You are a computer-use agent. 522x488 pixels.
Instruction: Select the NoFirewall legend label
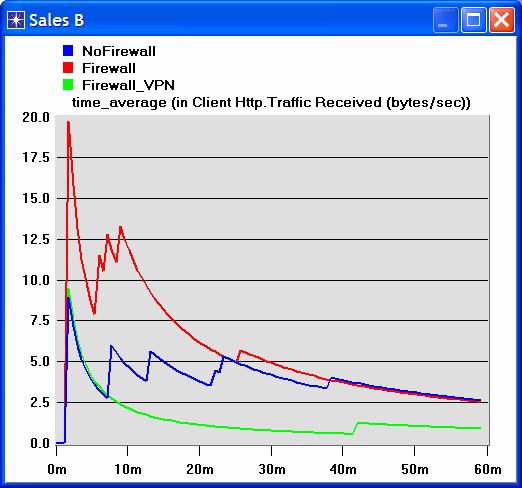pos(119,51)
